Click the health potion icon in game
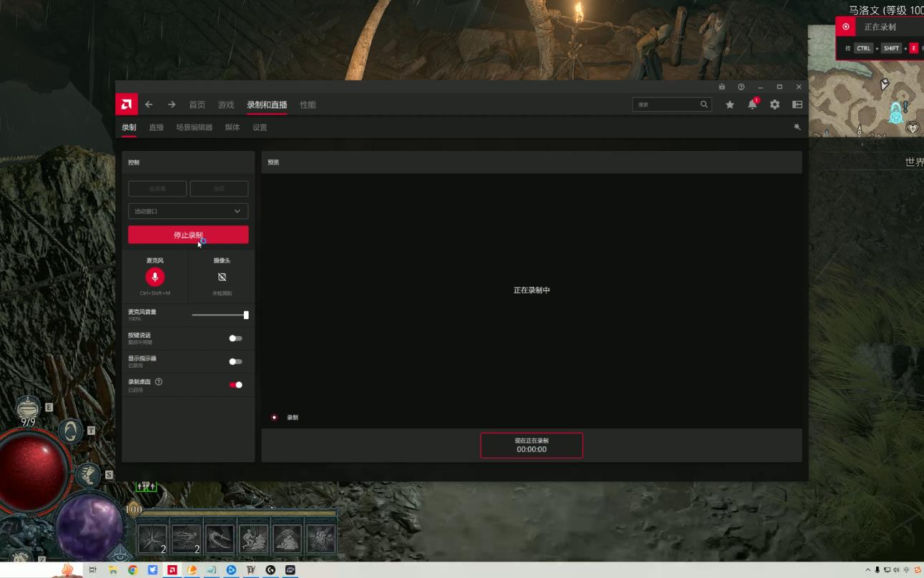Viewport: 924px width, 578px height. click(28, 408)
